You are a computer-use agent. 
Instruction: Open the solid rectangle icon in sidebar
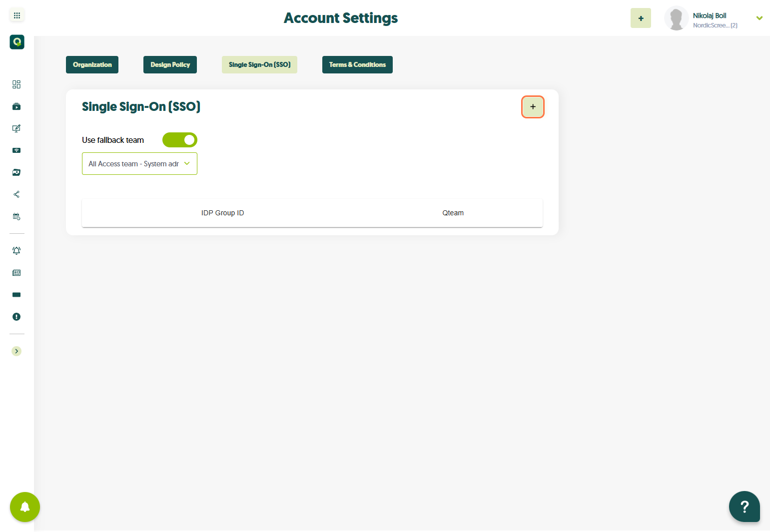[x=16, y=295]
